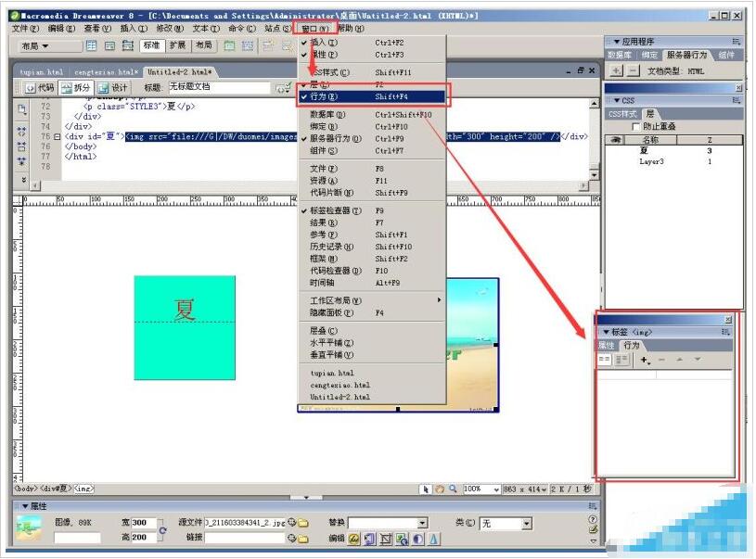This screenshot has width=756, height=559.
Task: Click the plus button to add behavior
Action: (x=645, y=360)
